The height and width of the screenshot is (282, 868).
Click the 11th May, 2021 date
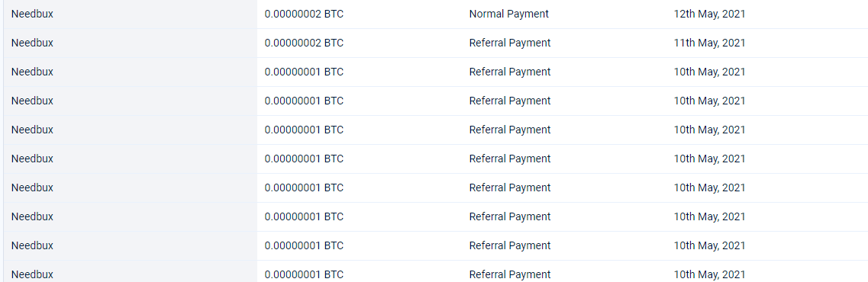click(709, 43)
